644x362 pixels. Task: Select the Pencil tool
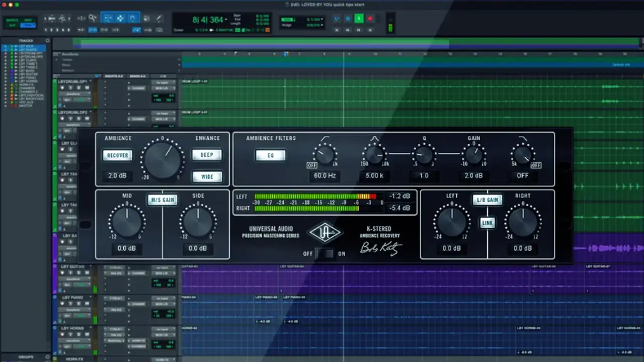(x=159, y=18)
